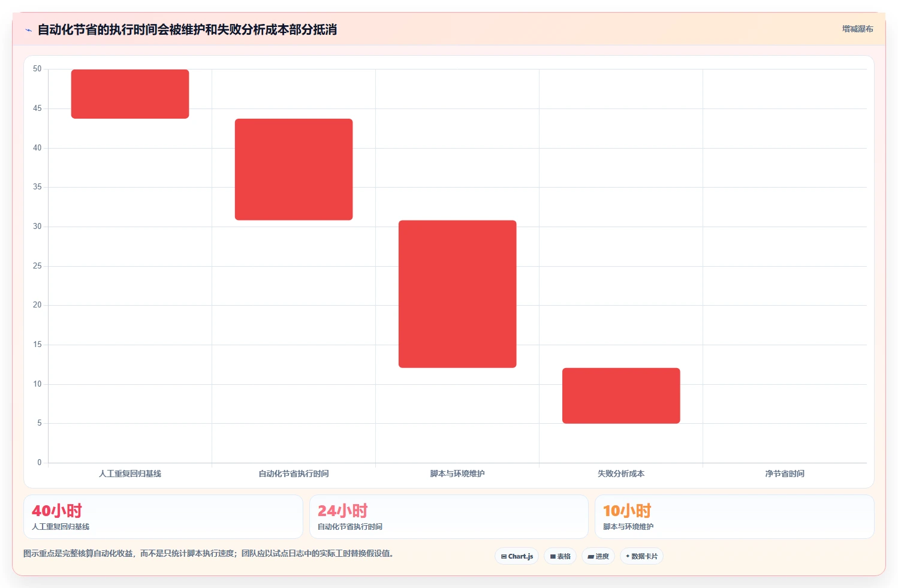This screenshot has height=588, width=898.
Task: Click the 自动化节省执行时间 axis label
Action: [x=294, y=474]
